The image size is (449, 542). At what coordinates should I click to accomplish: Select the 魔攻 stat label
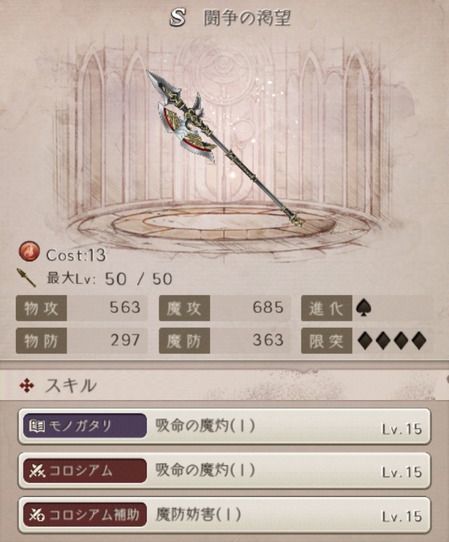click(x=184, y=308)
